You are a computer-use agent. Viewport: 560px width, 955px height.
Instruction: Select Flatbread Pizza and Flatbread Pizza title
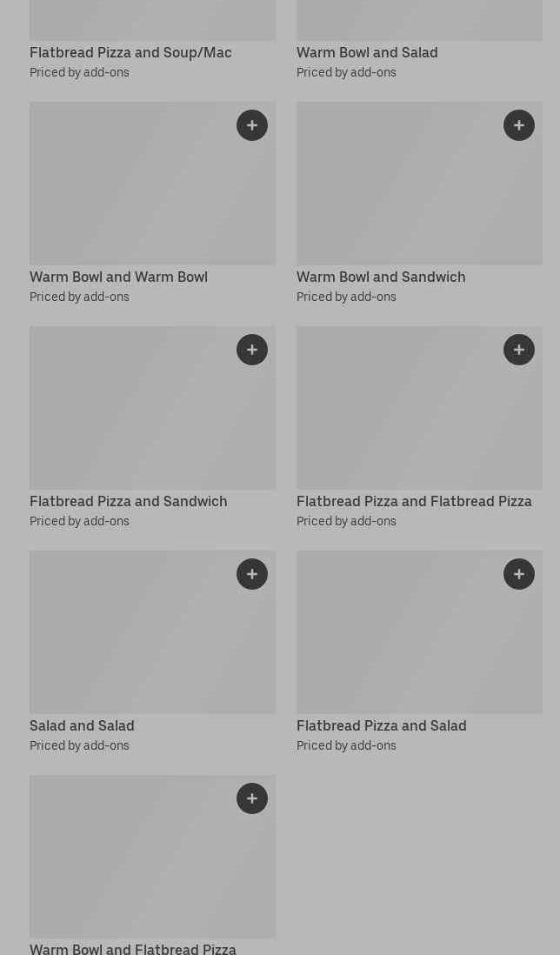(x=414, y=501)
